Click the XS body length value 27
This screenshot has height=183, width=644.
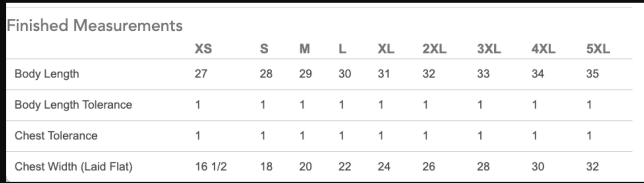201,74
